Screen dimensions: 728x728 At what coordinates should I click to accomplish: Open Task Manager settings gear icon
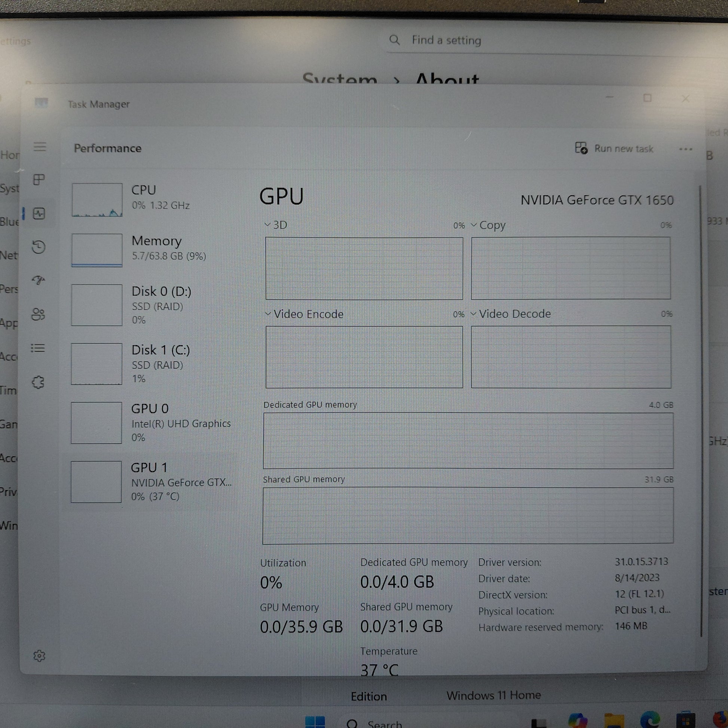pos(39,656)
